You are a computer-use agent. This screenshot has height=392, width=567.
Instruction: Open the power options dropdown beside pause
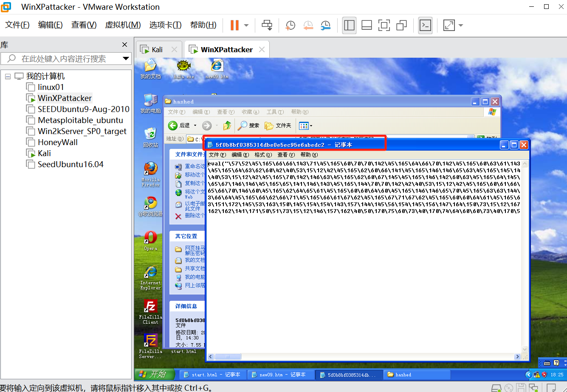pos(246,25)
